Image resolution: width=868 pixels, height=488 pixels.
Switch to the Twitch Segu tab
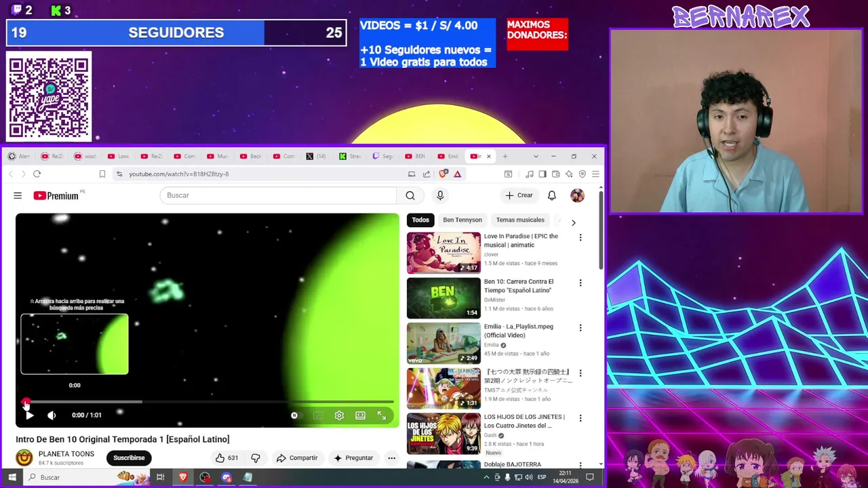[384, 157]
